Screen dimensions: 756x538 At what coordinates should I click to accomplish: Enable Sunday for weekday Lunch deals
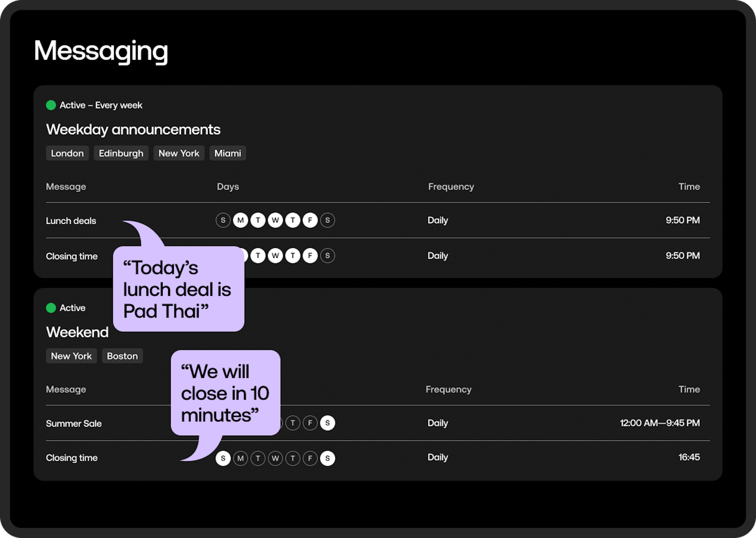(223, 220)
